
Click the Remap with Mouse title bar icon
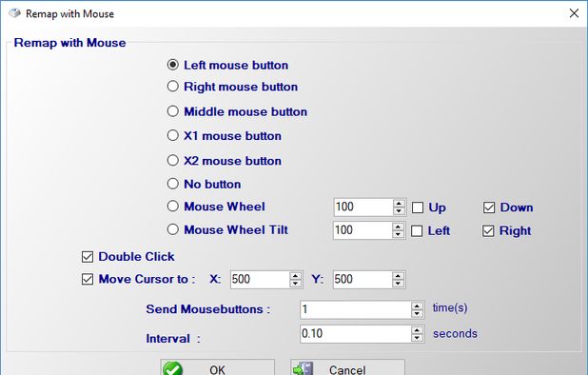coord(14,13)
